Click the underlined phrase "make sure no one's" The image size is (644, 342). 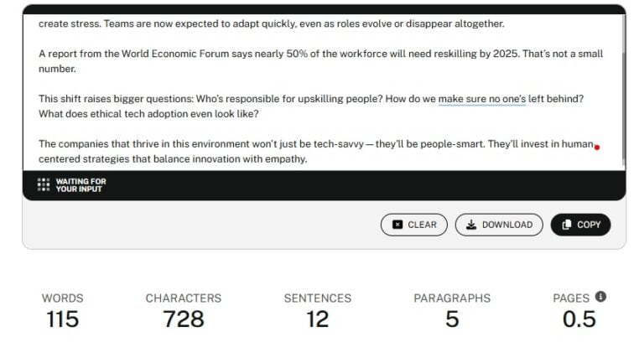point(481,99)
